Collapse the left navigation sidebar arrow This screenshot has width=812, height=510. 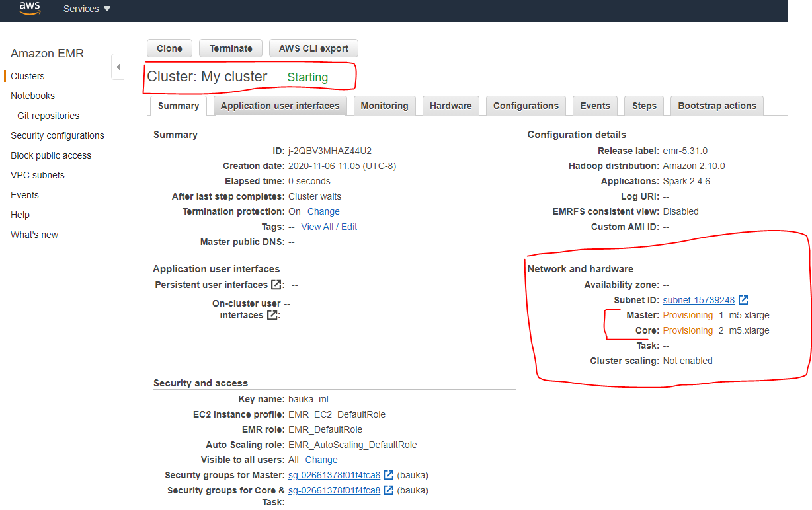point(118,67)
